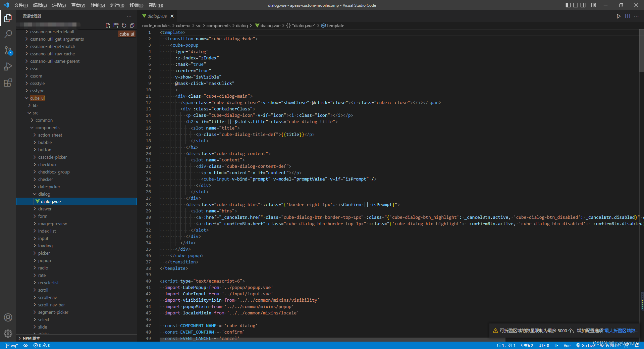Click the refresh explorer icon

pos(124,26)
